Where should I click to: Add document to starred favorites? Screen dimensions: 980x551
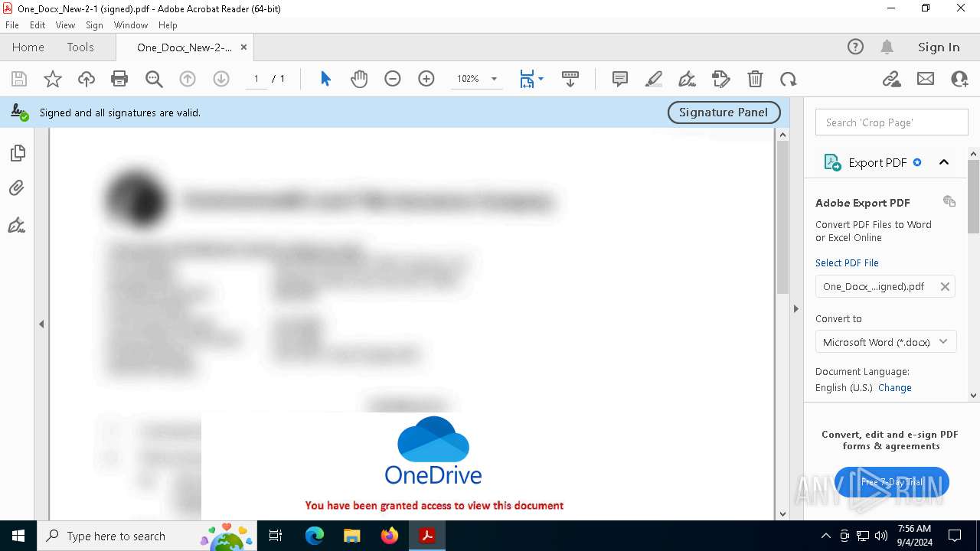pos(53,79)
